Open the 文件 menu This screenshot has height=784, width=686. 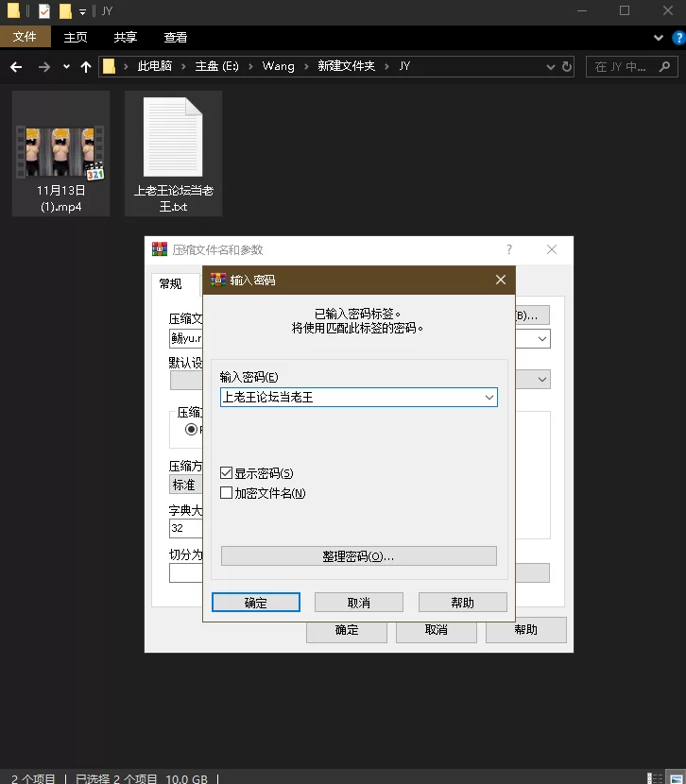click(25, 38)
